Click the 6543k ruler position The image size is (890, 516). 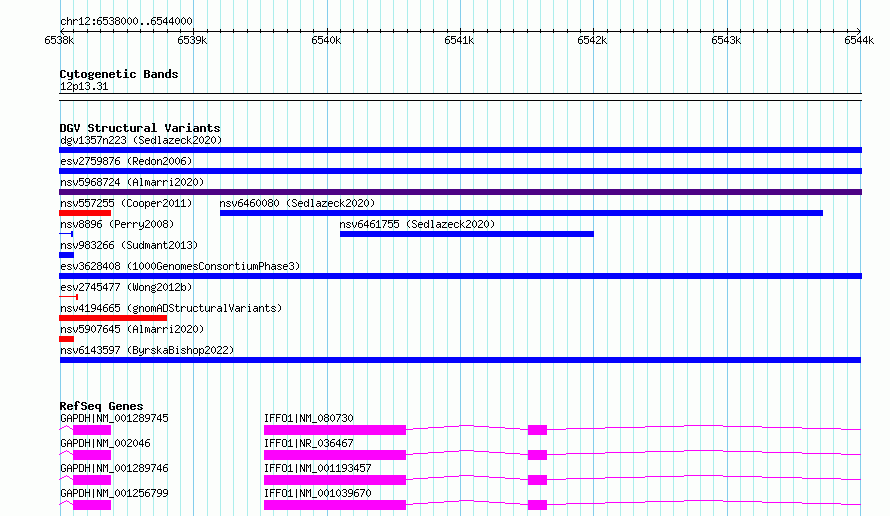(x=726, y=40)
